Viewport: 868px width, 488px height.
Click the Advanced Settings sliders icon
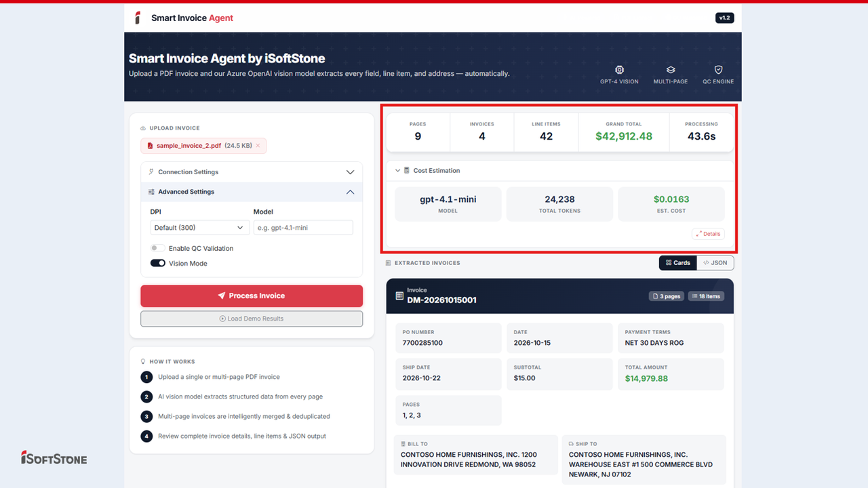(151, 192)
